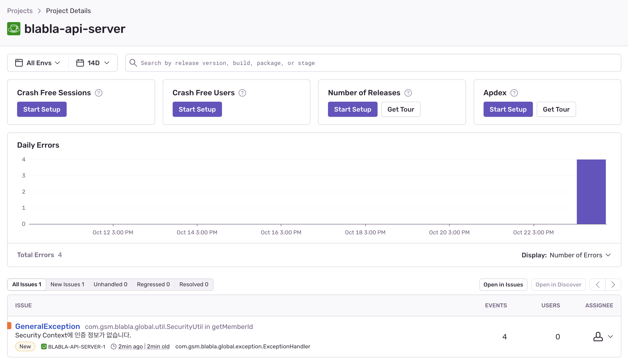This screenshot has width=628, height=364.
Task: Open the GeneralException issue link
Action: coord(48,326)
